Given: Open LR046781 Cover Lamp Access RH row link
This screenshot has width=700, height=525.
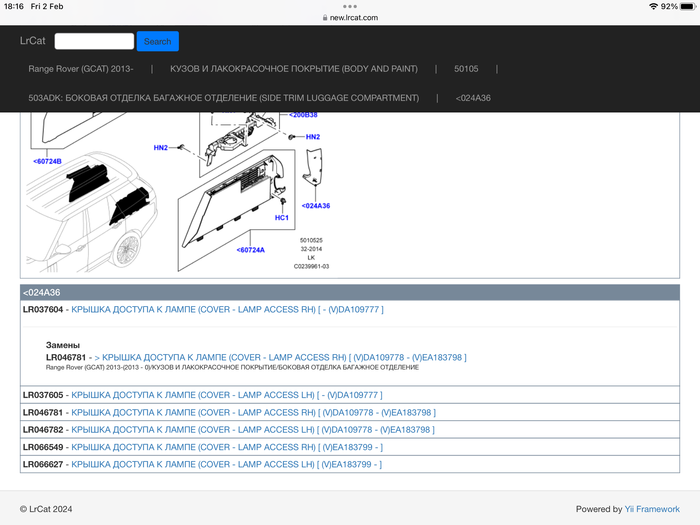Looking at the screenshot, I should point(254,412).
